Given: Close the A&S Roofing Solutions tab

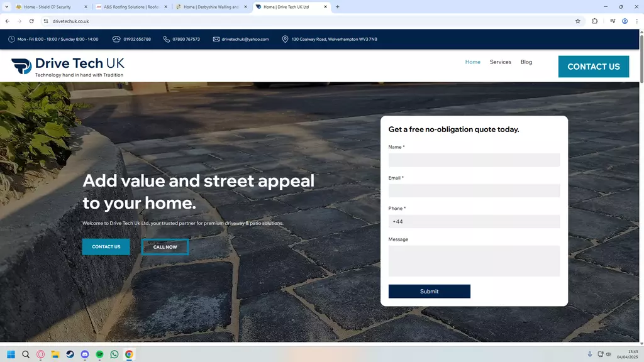Looking at the screenshot, I should point(166,7).
